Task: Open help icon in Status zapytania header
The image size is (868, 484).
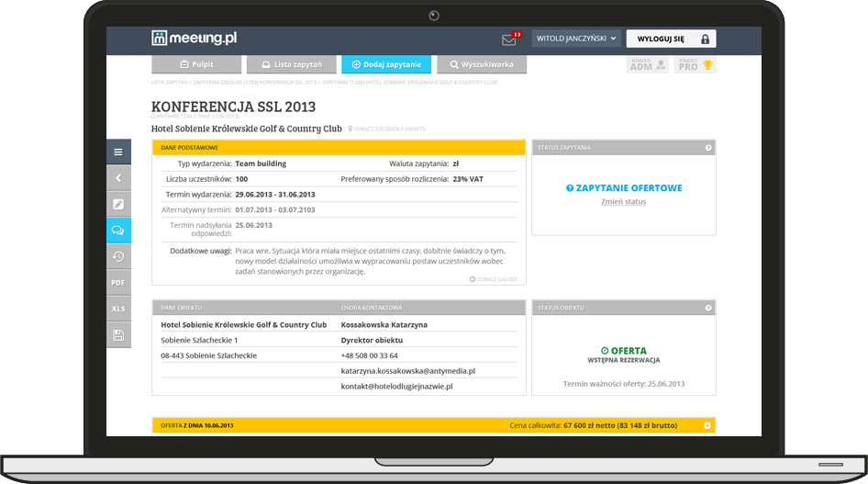Action: [708, 148]
